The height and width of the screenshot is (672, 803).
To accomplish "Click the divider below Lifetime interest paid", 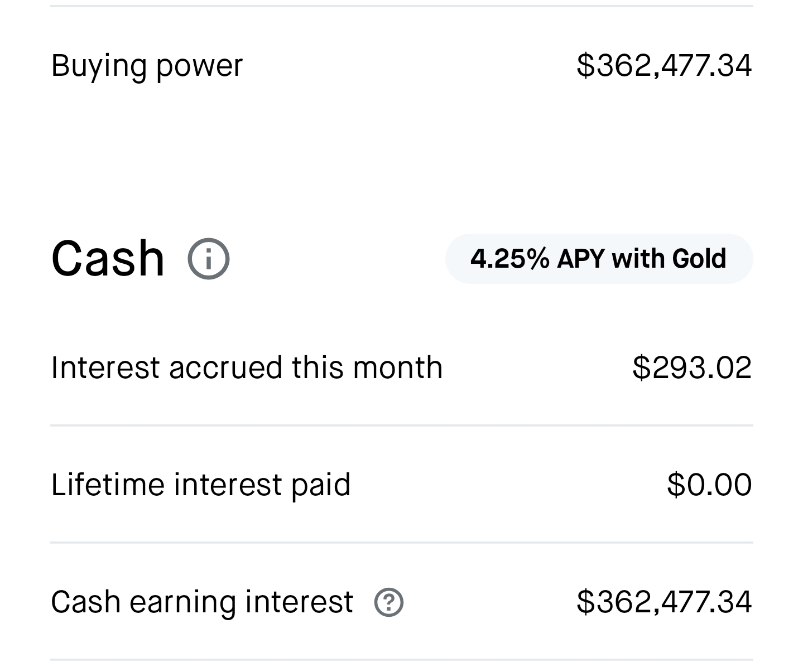I will [x=401, y=542].
